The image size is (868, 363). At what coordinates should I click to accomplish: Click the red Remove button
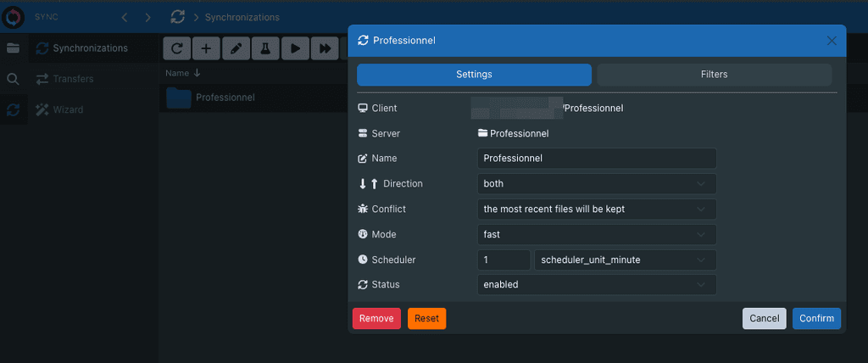click(x=376, y=318)
